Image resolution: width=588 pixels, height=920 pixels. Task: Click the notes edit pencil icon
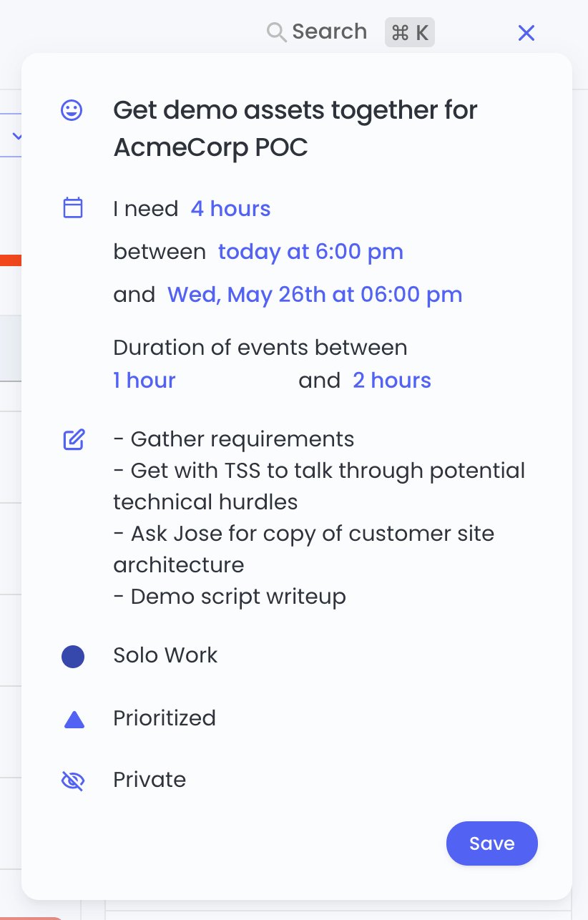coord(74,439)
